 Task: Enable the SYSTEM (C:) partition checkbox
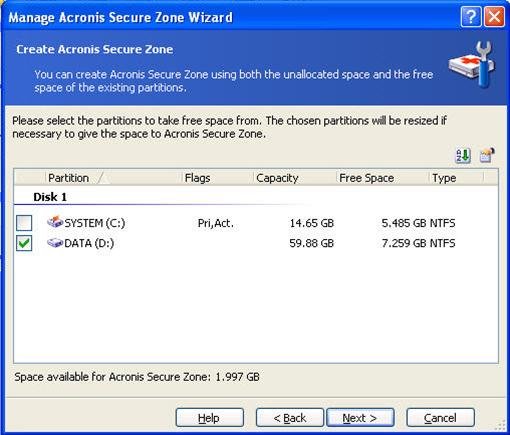(24, 223)
